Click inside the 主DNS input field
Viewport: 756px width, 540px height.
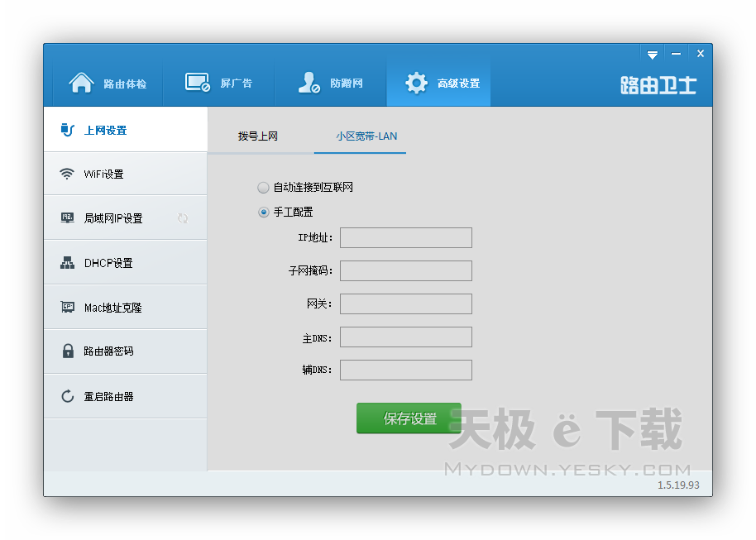[405, 337]
